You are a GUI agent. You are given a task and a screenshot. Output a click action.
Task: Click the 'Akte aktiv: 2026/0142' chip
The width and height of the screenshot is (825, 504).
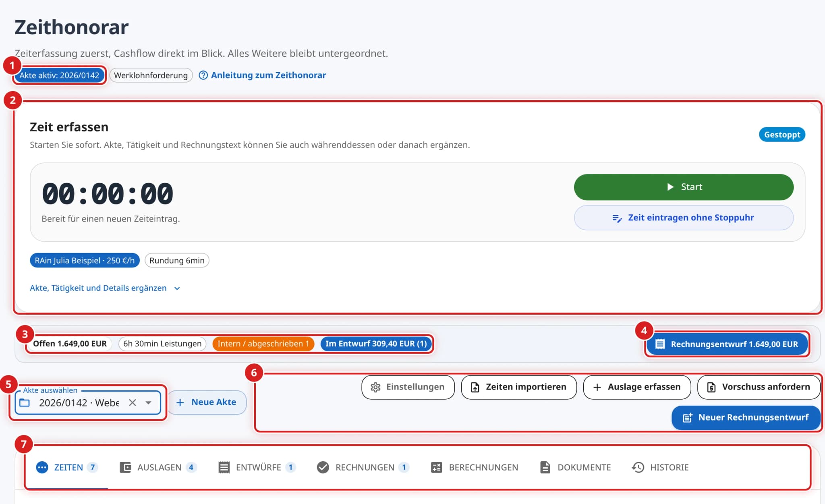coord(59,75)
